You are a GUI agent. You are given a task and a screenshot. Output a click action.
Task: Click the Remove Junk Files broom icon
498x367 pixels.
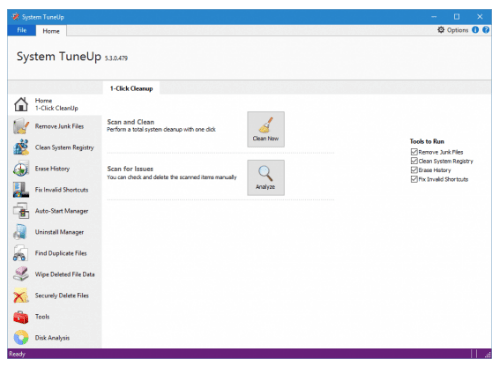pos(21,126)
